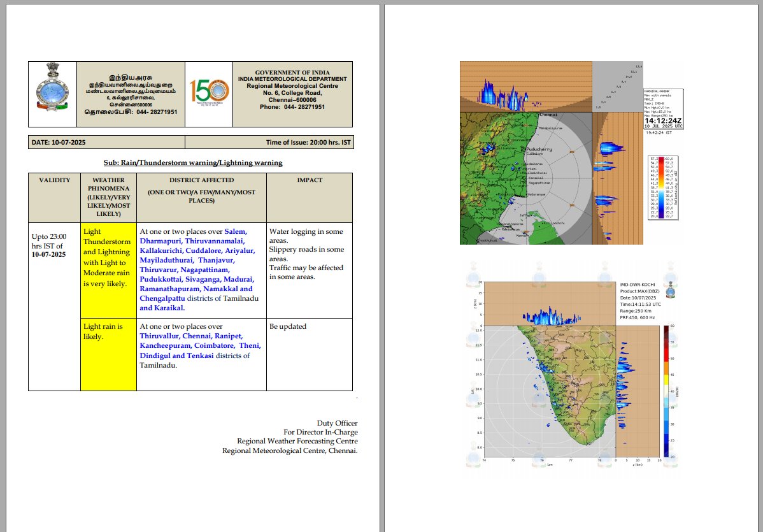
Task: Click 'Karaikal.' at end of district list
Action: pyautogui.click(x=169, y=308)
